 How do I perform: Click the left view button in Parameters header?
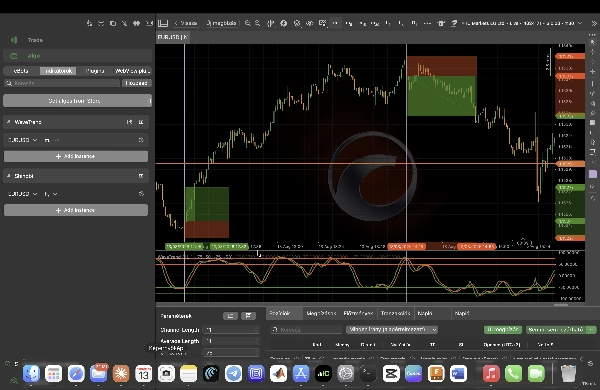[230, 316]
